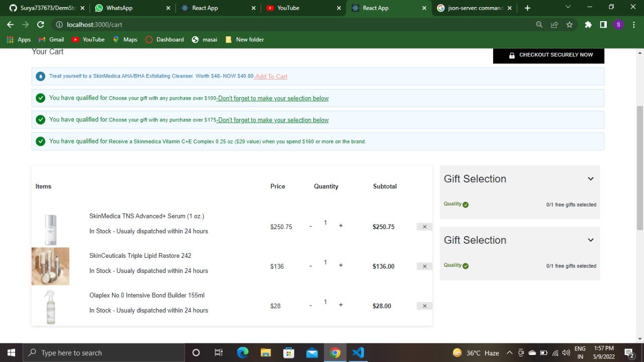Click the localhost:3000/cart address bar
Screen dimensions: 644x362
coord(292,24)
